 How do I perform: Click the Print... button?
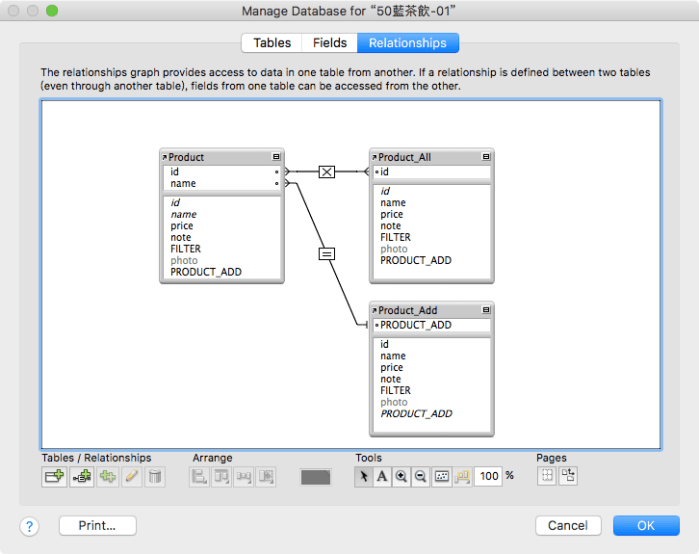[x=98, y=525]
